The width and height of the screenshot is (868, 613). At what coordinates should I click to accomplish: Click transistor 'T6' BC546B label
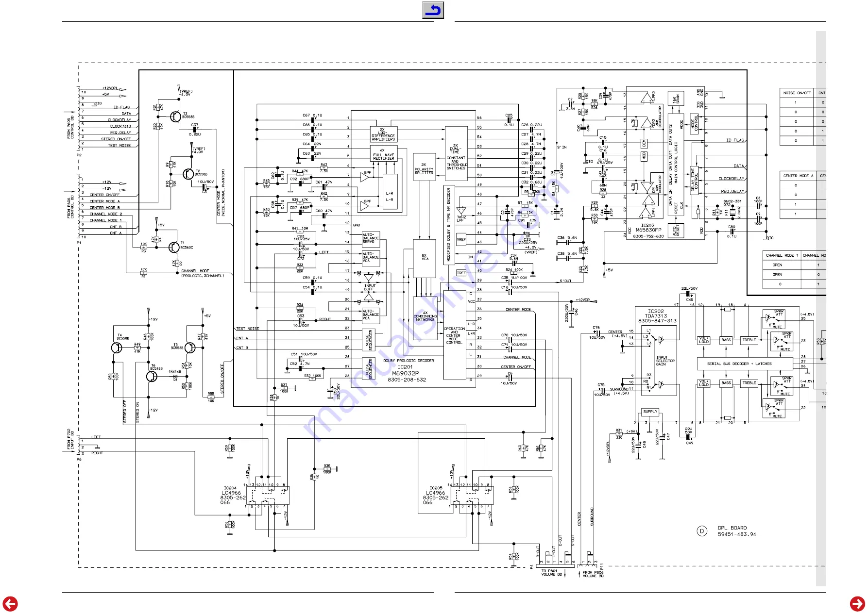(156, 367)
